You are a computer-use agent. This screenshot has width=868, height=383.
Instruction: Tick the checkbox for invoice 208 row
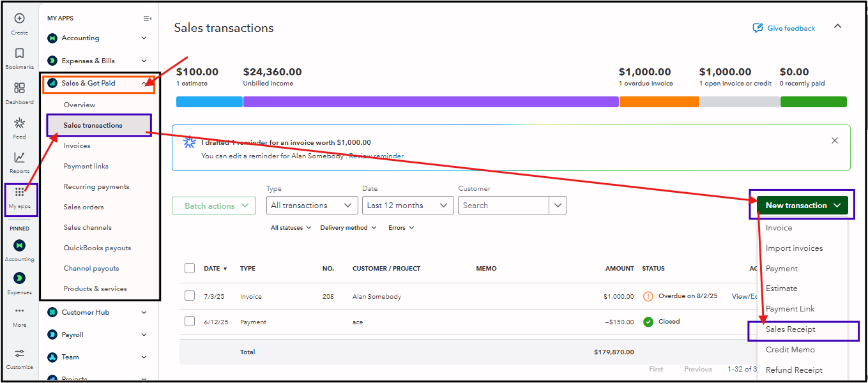[190, 296]
